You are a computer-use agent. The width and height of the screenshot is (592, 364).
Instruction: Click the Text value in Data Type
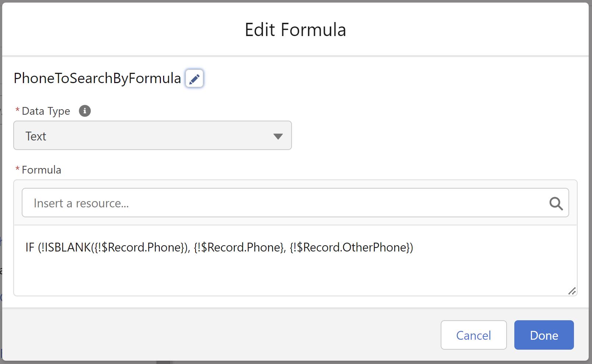(x=36, y=136)
